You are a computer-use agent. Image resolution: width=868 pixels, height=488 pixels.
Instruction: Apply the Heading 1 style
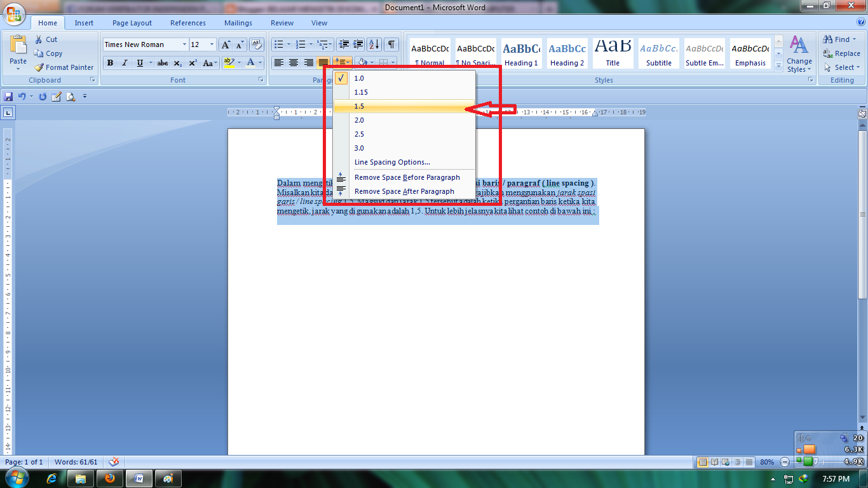522,53
